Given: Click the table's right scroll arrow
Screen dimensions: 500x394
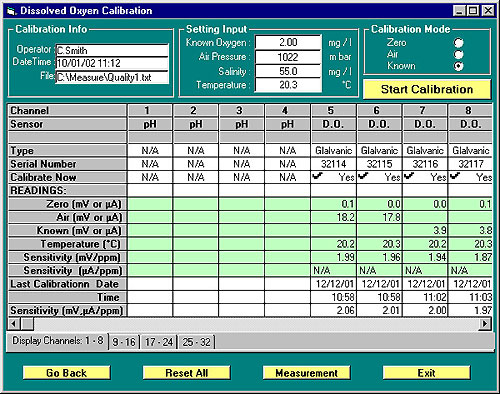Looking at the screenshot, I should coord(485,323).
